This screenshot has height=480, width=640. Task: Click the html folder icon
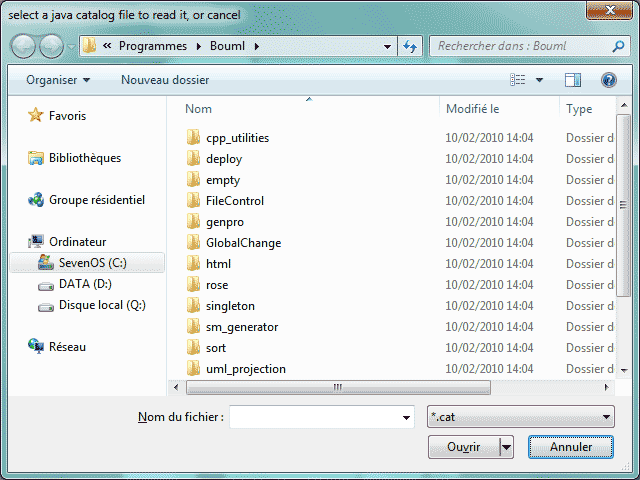tap(193, 264)
